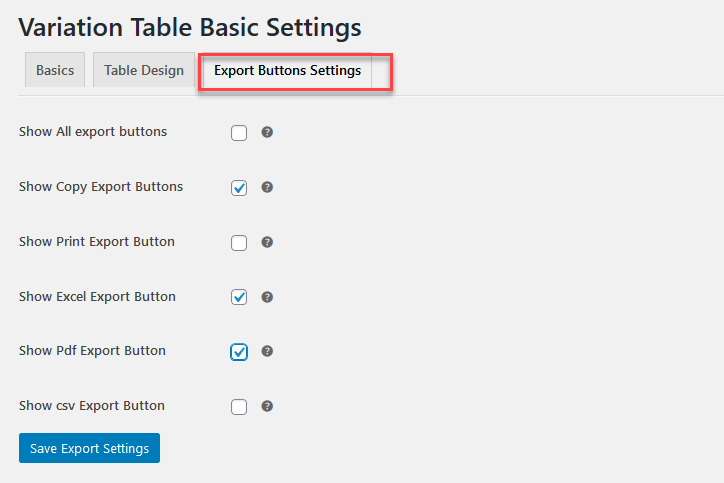The image size is (724, 483).
Task: Click help icon beside Show Print Export Button
Action: pyautogui.click(x=267, y=242)
